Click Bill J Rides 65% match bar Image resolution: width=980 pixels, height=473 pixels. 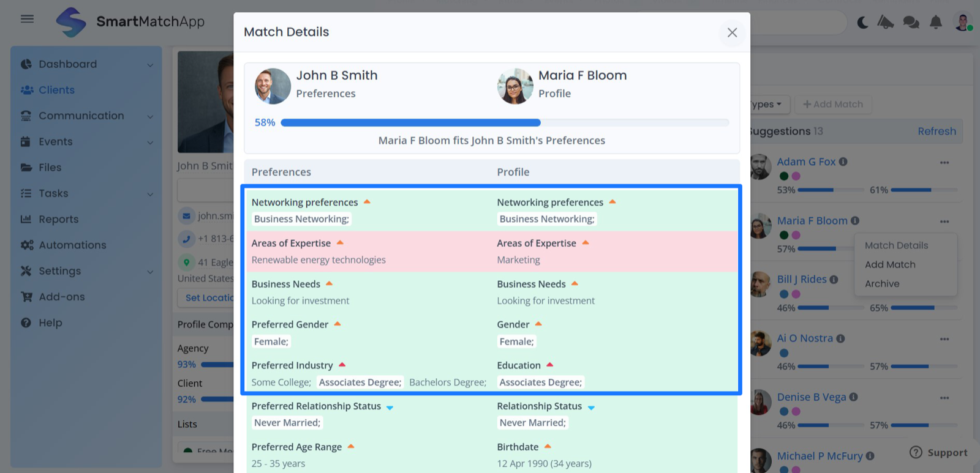[924, 308]
